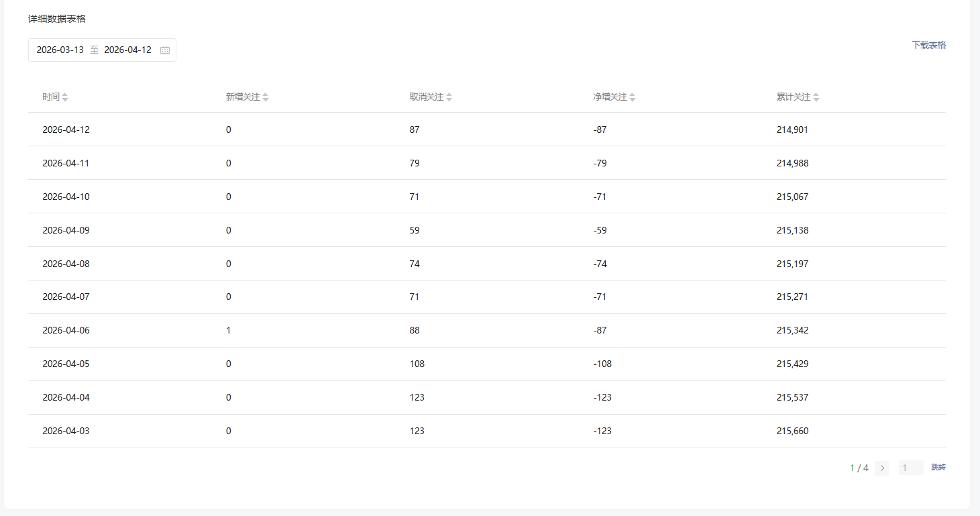Select start date 2026-03-13 field
Viewport: 980px width, 516px height.
coord(60,50)
